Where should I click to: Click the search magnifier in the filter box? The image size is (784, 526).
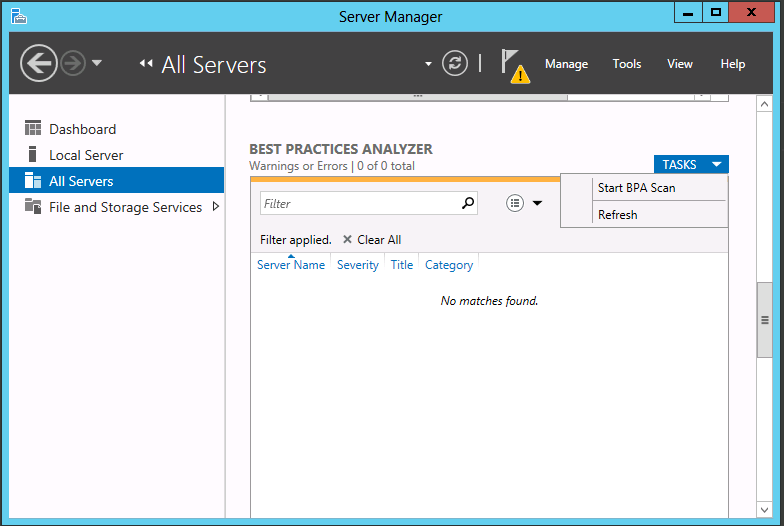468,203
